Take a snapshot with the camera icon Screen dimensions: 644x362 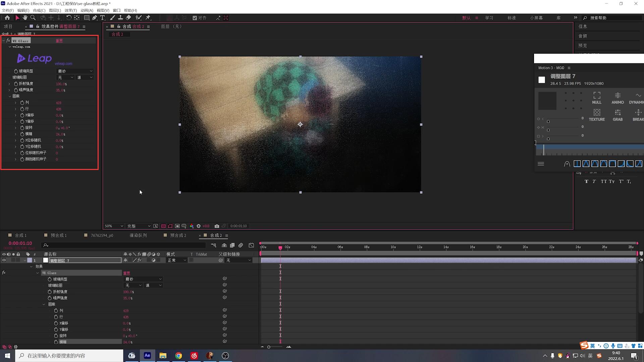(217, 226)
